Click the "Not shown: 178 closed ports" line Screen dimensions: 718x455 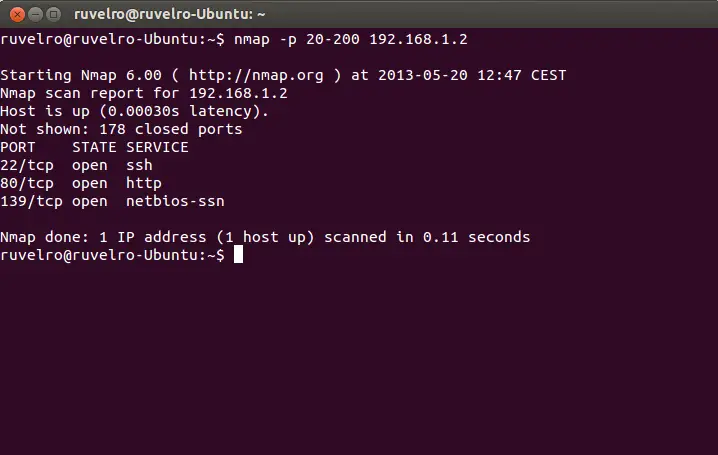(121, 129)
